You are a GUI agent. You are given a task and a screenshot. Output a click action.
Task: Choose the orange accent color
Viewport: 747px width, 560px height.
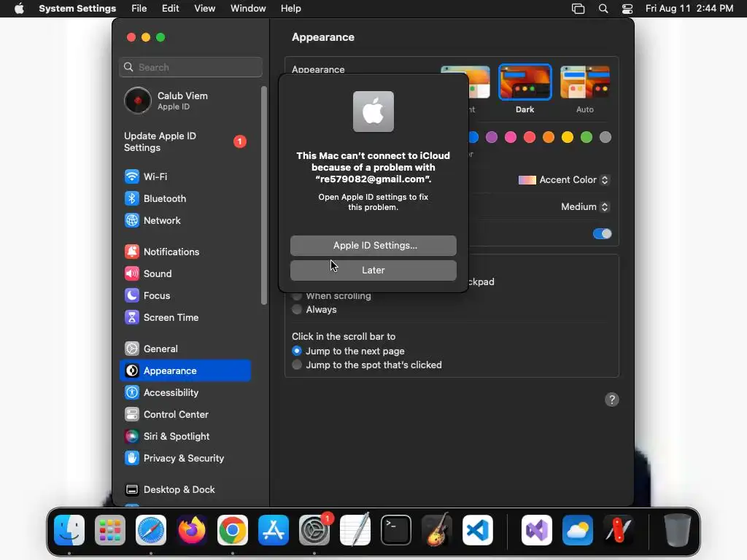point(549,138)
